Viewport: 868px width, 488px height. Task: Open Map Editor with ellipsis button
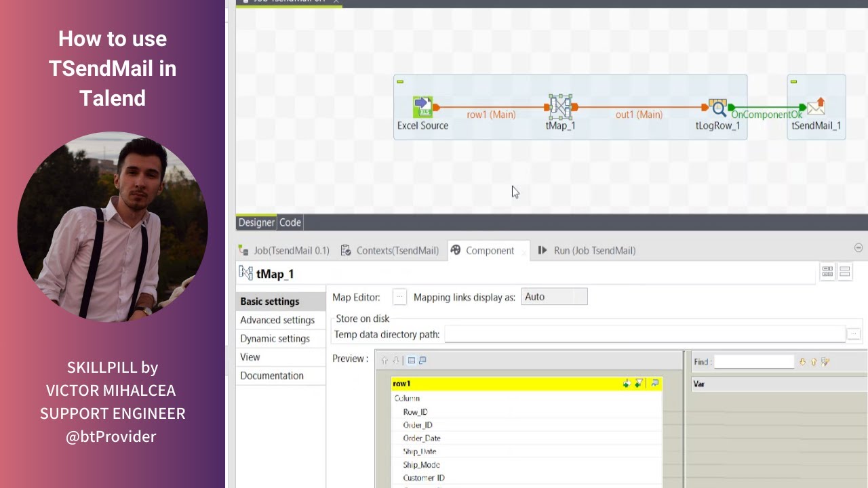pos(399,297)
